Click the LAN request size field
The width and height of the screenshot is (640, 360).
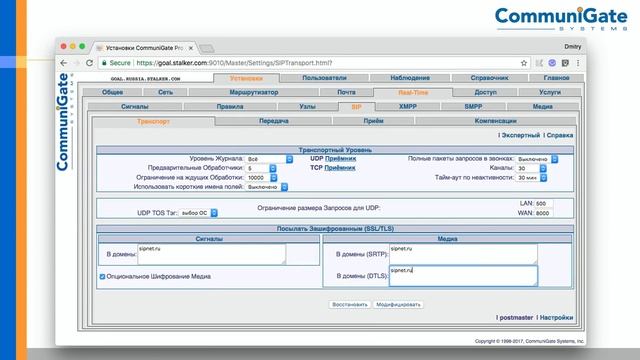coord(544,204)
